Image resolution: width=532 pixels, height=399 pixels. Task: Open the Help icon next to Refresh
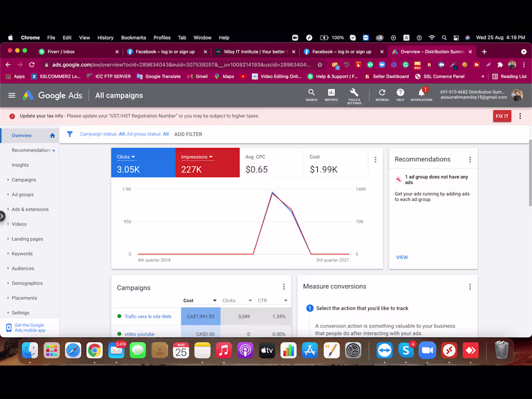(400, 93)
